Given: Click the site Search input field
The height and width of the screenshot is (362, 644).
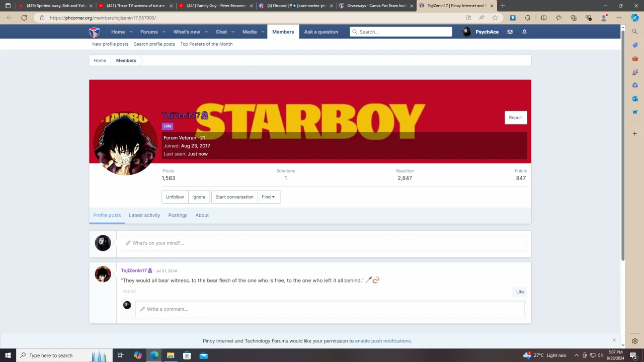Looking at the screenshot, I should point(401,32).
